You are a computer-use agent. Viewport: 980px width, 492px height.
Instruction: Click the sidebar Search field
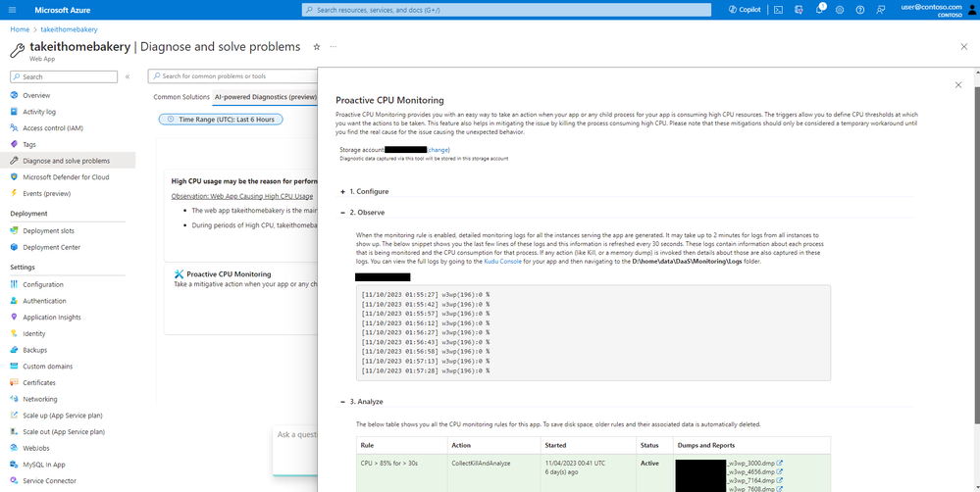pos(64,76)
